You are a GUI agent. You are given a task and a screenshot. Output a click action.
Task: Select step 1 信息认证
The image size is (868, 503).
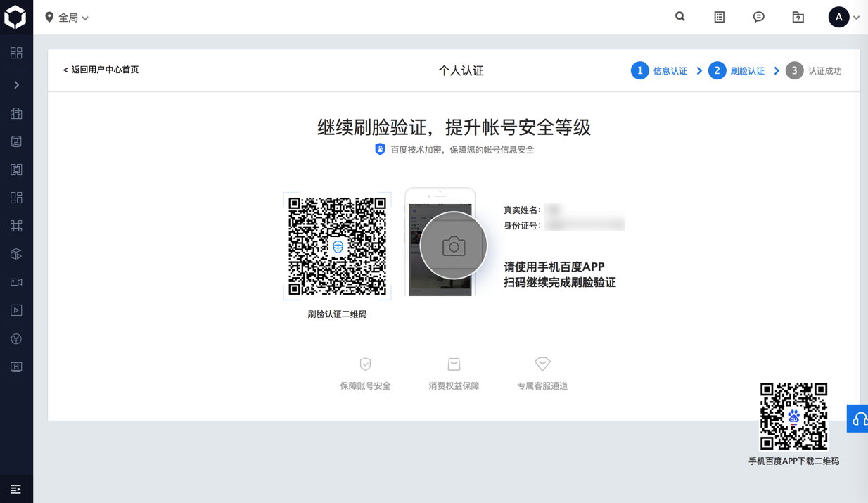point(659,70)
